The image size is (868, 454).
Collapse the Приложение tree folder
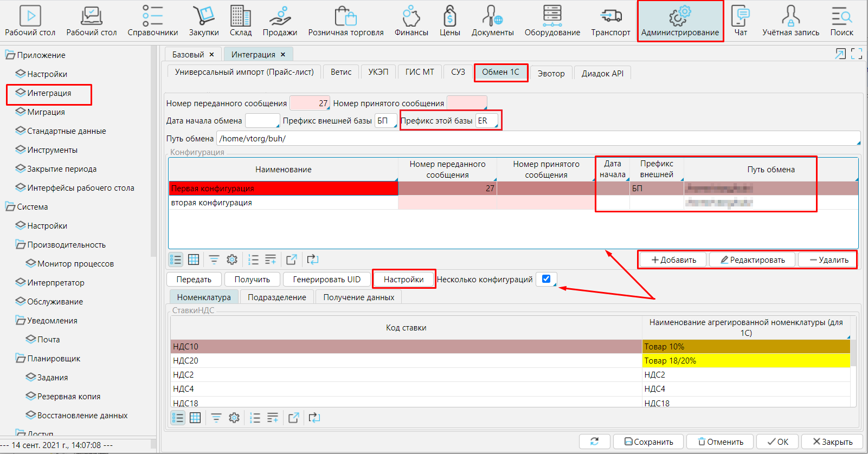click(x=10, y=55)
